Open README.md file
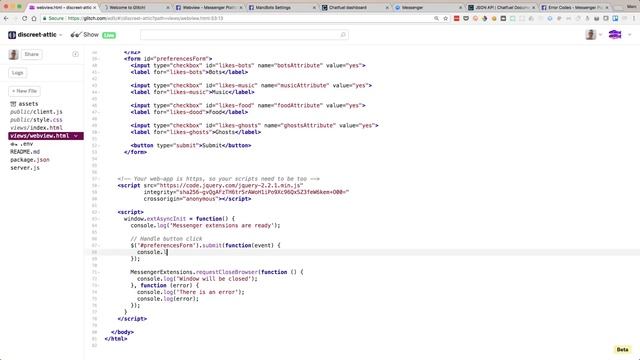 [x=25, y=152]
